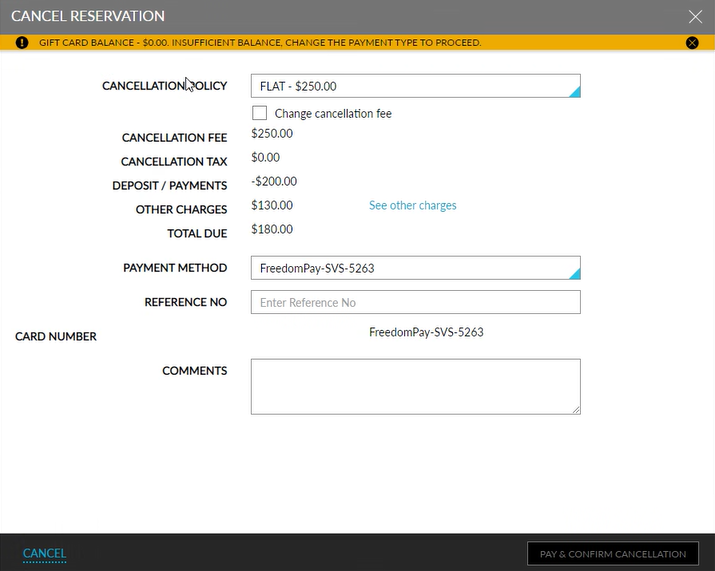Close the Cancel Reservation dialog
The height and width of the screenshot is (571, 715).
(695, 16)
